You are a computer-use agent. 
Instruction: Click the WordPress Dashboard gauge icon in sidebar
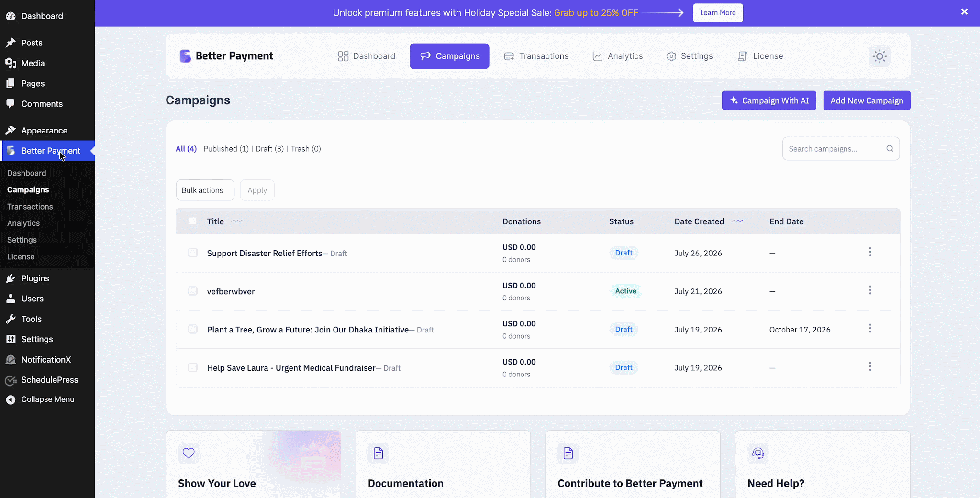[11, 16]
